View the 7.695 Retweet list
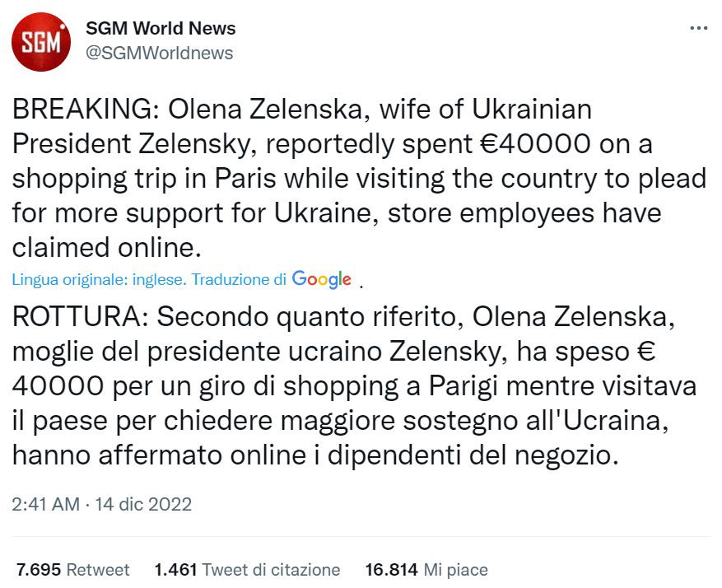 pyautogui.click(x=72, y=569)
